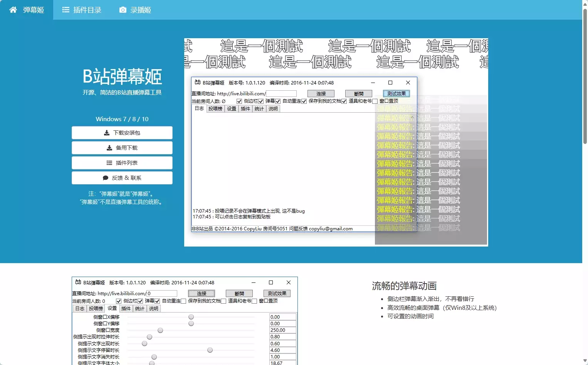
Task: Click the 下载安装包 download button
Action: coord(122,133)
